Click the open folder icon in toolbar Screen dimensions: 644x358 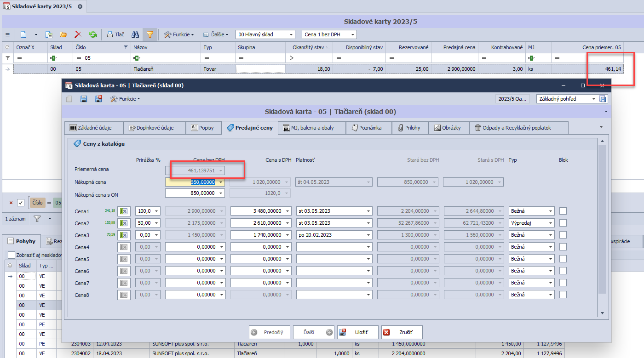[63, 34]
